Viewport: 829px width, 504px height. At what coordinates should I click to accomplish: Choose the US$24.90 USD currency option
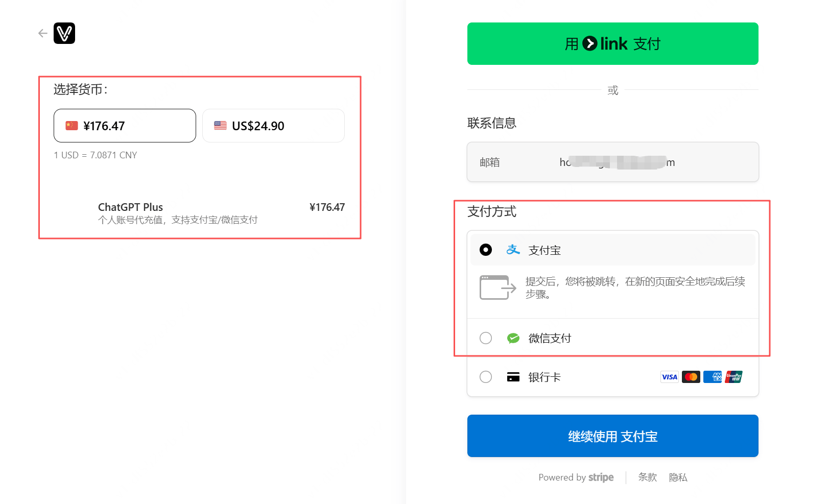273,126
